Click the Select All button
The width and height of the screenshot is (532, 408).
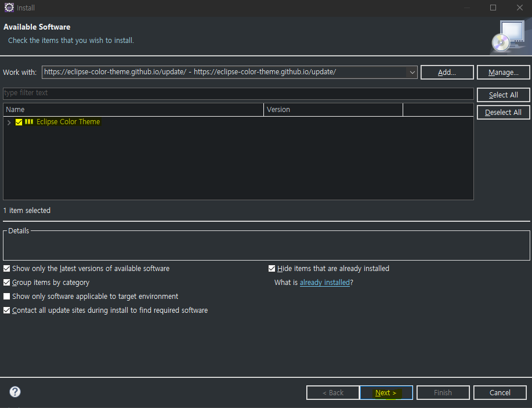coord(503,95)
